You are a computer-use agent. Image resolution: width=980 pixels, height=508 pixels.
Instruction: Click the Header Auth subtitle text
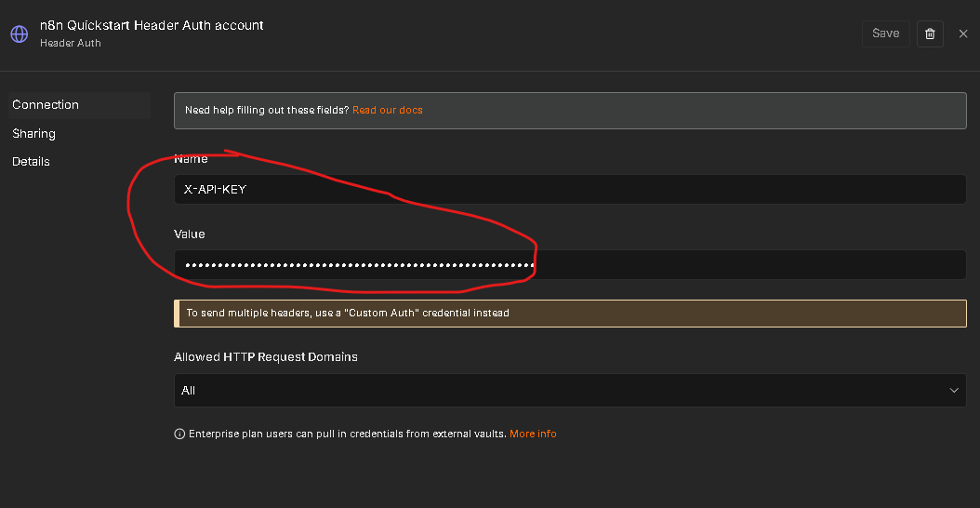click(x=71, y=43)
